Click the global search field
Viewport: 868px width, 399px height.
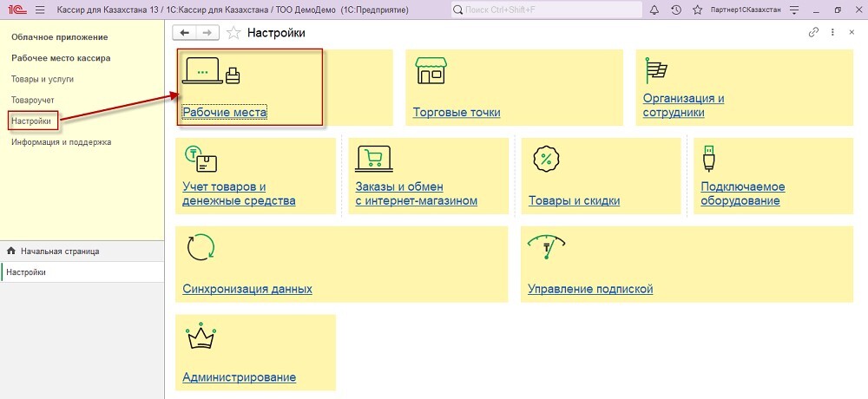[546, 10]
